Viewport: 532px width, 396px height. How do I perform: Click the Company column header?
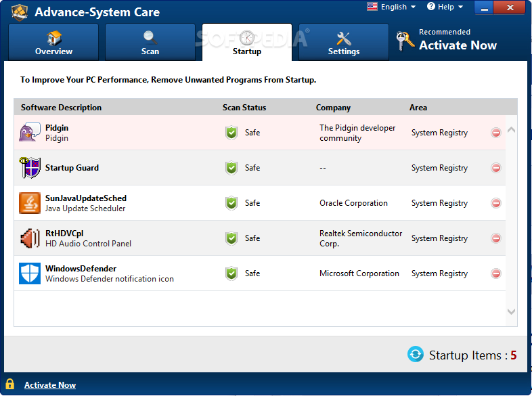point(333,108)
